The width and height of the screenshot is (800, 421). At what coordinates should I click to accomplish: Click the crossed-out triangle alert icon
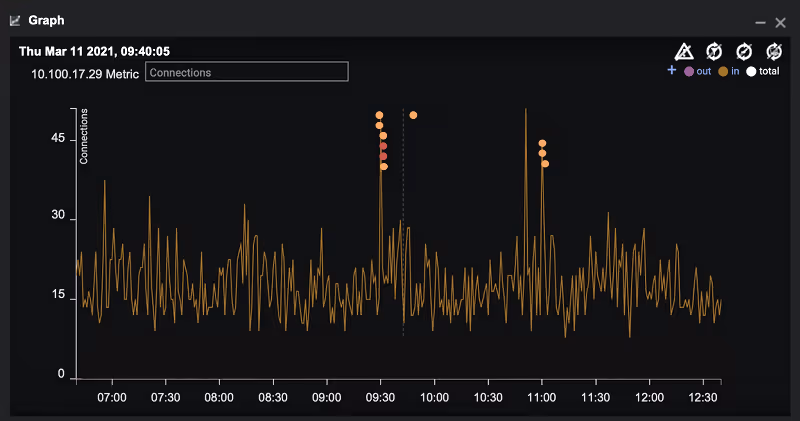(x=684, y=52)
